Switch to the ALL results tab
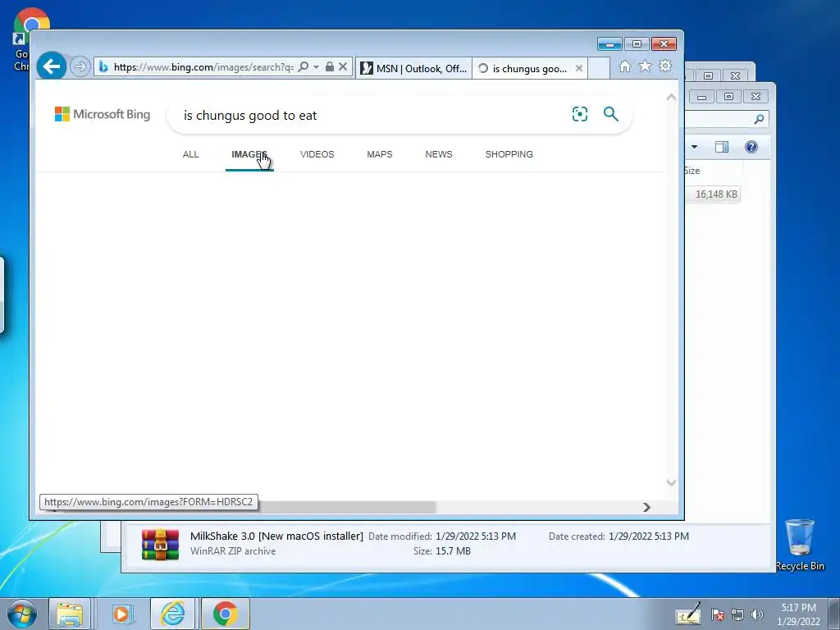This screenshot has width=840, height=630. 190,154
